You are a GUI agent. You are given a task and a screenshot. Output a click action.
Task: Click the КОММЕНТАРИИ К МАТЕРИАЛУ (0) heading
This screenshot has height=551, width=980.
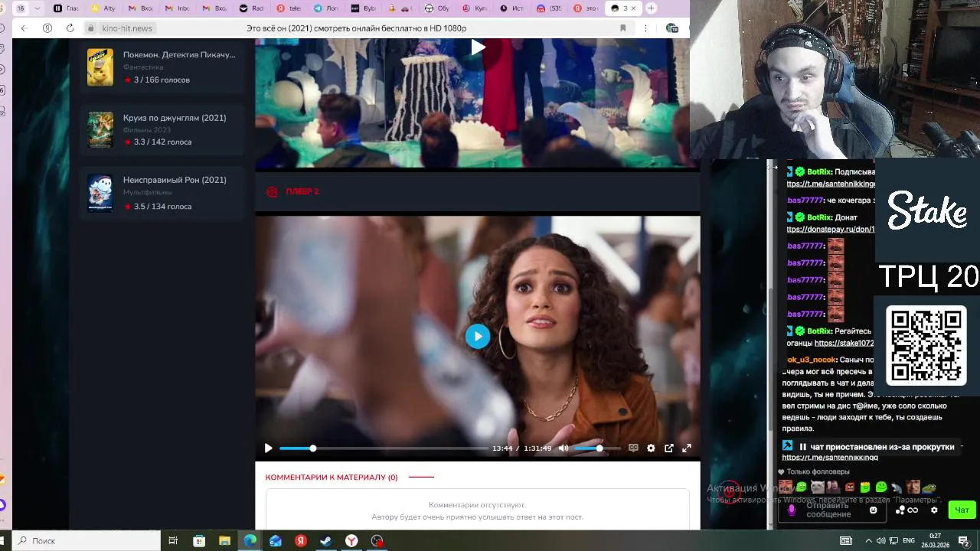click(332, 478)
